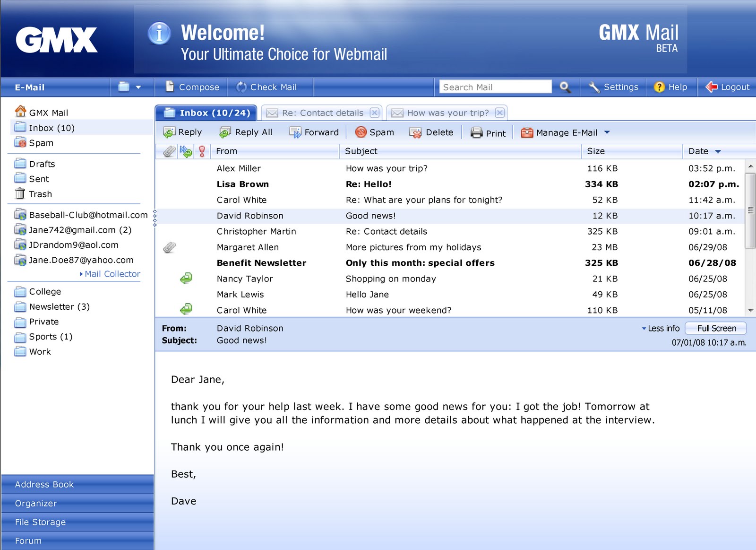The image size is (756, 550).
Task: Select the Spam toolbar icon
Action: pyautogui.click(x=361, y=132)
